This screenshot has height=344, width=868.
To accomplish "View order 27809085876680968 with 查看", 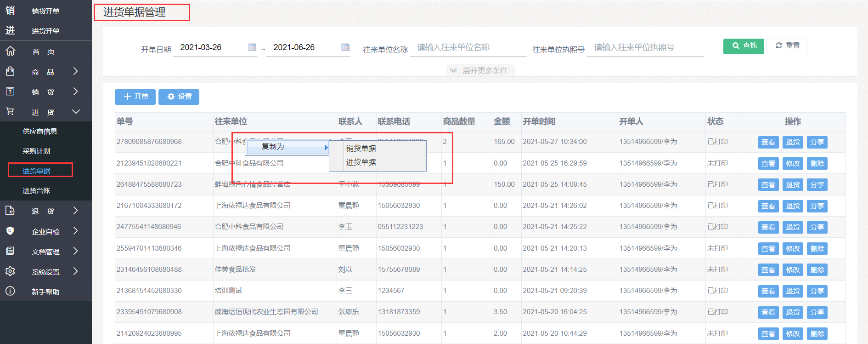I will pyautogui.click(x=768, y=142).
